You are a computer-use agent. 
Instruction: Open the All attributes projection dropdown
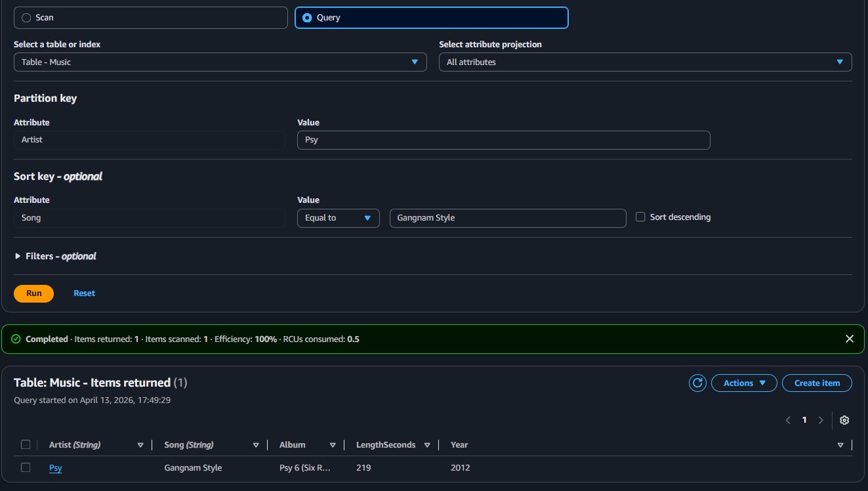(x=645, y=62)
